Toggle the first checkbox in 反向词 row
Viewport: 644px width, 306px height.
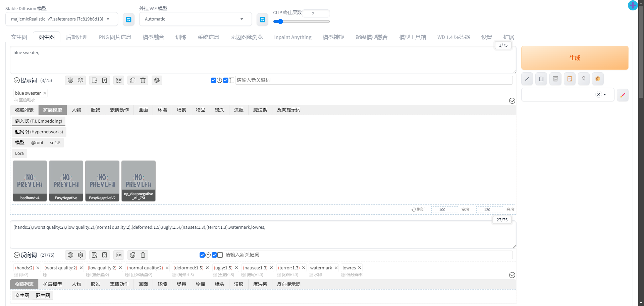202,255
